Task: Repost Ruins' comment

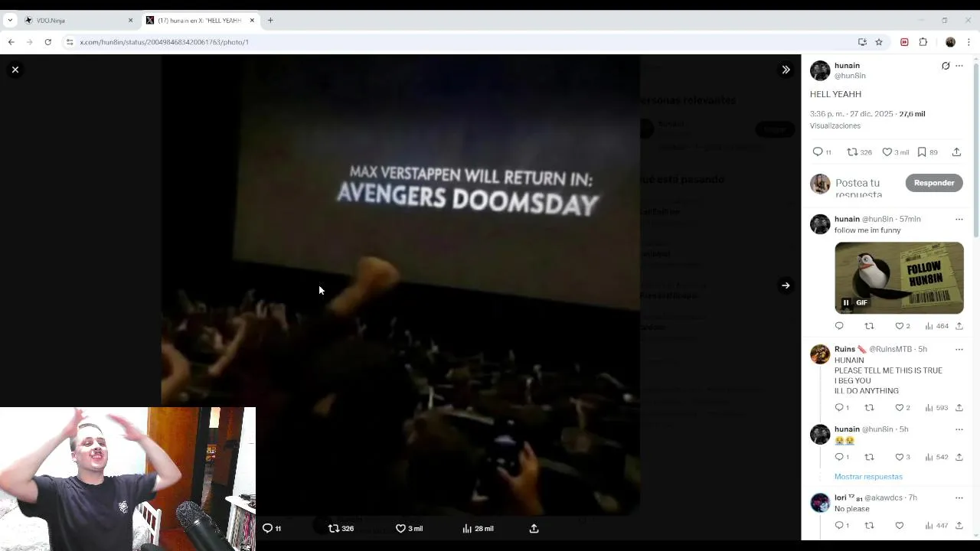Action: (869, 408)
